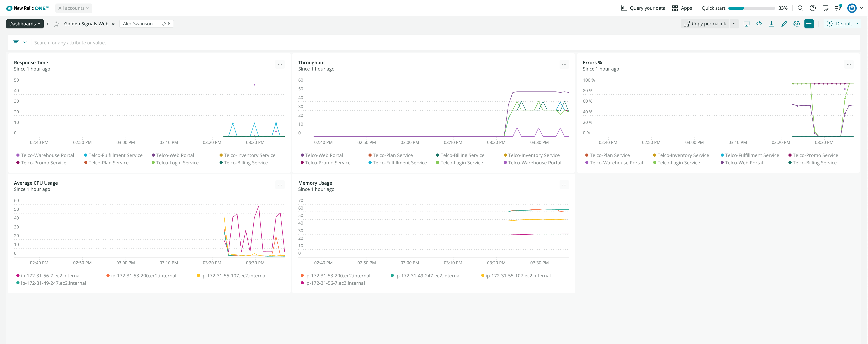
Task: Toggle Telco-Login Service in Errors % legend
Action: pos(678,163)
